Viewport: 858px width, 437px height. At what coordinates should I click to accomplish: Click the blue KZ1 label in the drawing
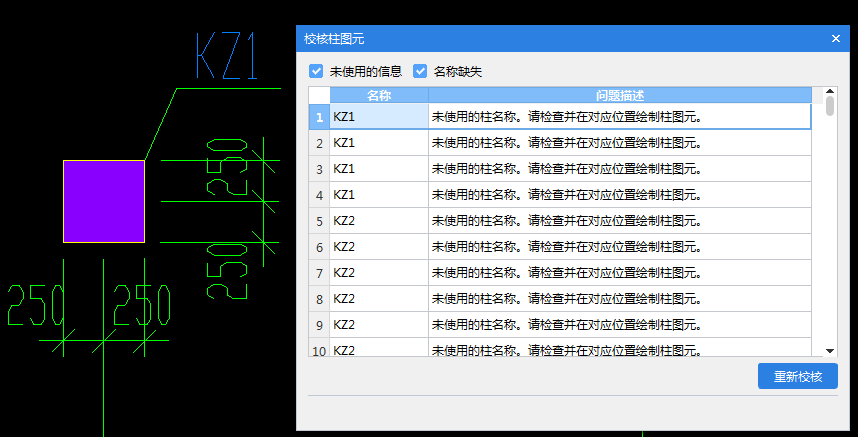[227, 56]
